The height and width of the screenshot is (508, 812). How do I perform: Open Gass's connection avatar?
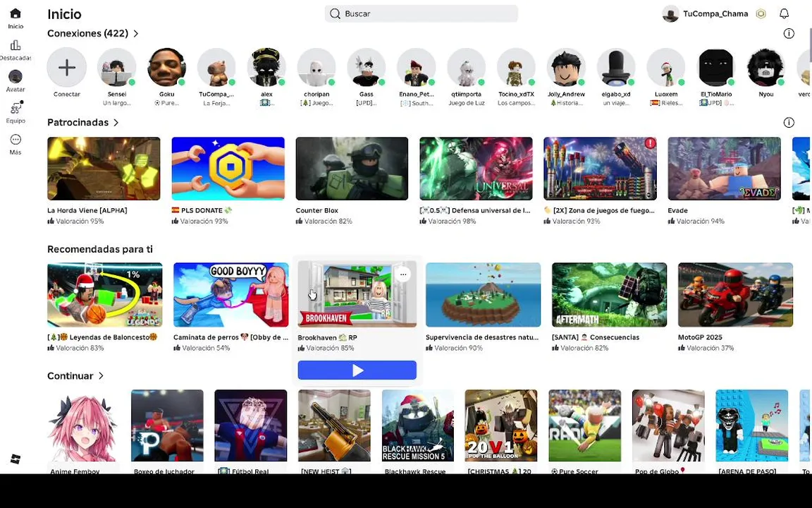click(366, 68)
